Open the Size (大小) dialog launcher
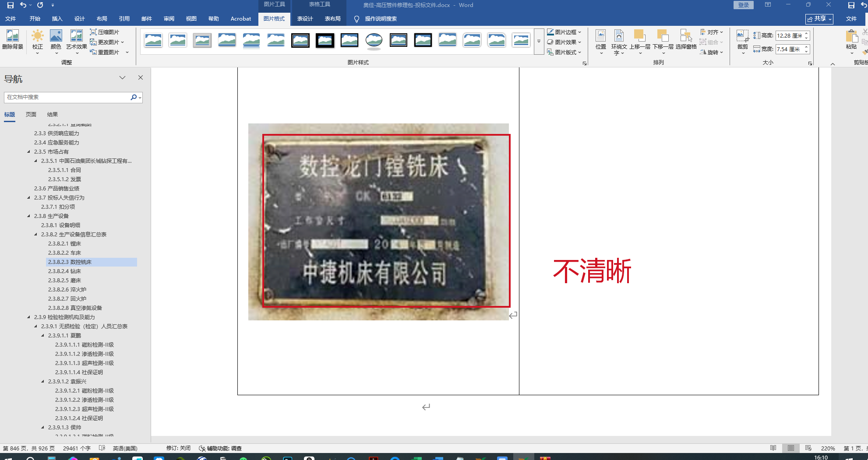 point(810,63)
